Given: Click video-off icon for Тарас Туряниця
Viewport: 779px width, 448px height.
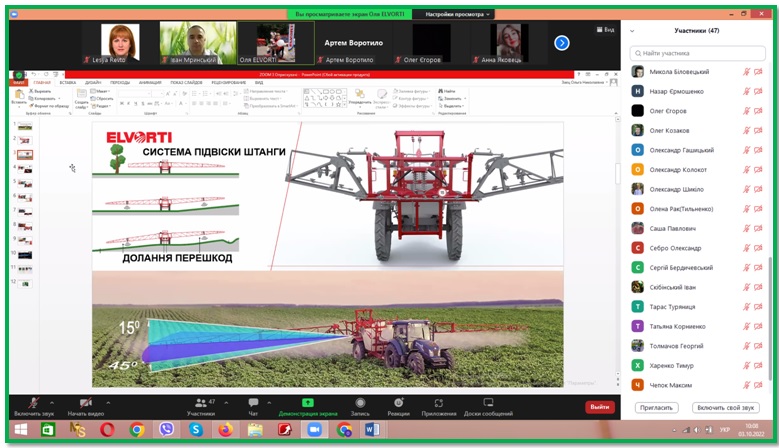Looking at the screenshot, I should (x=758, y=307).
